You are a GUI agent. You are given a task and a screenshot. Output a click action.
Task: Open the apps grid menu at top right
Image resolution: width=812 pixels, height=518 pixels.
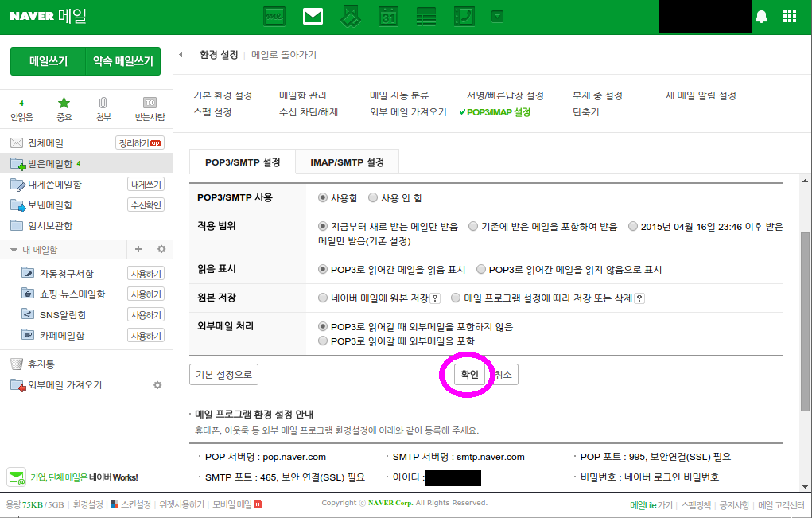point(789,16)
